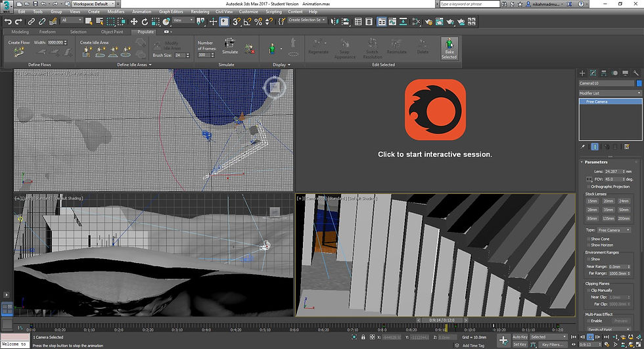Screen dimensions: 644x349
Task: Enable the Show Cone checkbox
Action: (589, 239)
